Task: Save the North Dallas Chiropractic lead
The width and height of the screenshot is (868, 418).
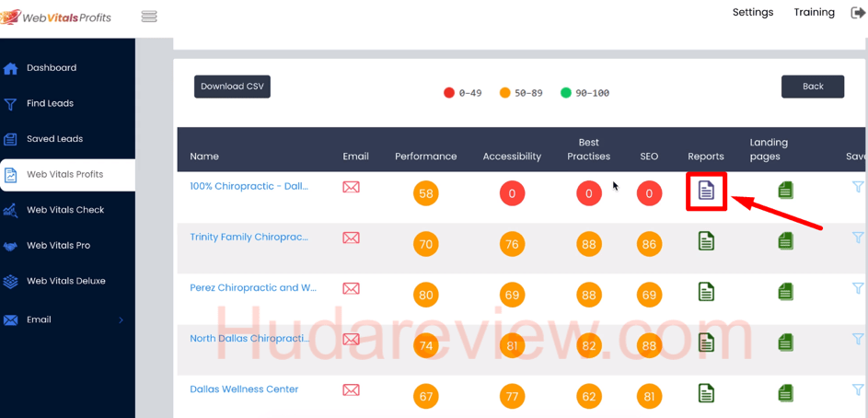Action: [x=858, y=339]
